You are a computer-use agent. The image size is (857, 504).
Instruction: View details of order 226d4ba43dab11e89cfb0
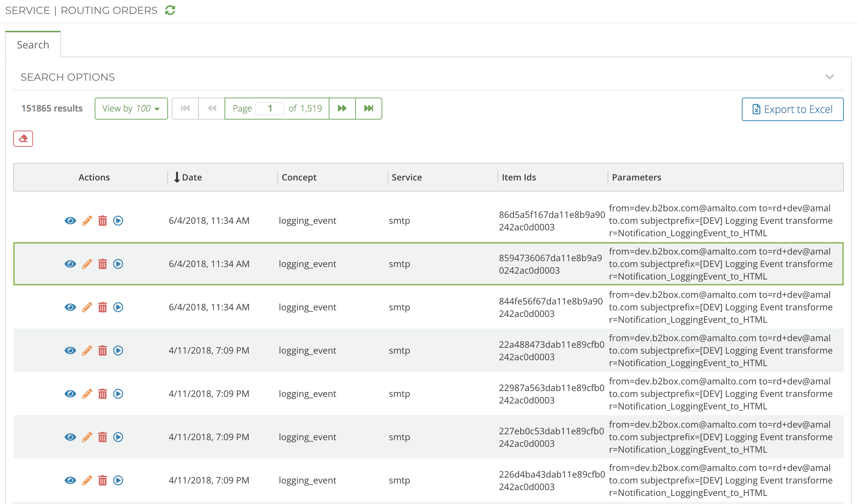[x=70, y=480]
